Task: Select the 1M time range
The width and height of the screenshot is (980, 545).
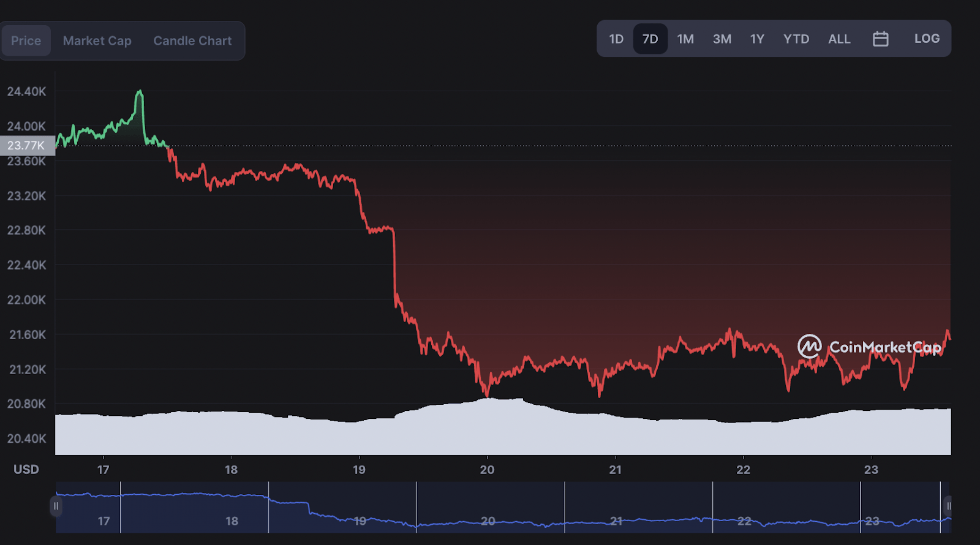Action: click(x=685, y=39)
